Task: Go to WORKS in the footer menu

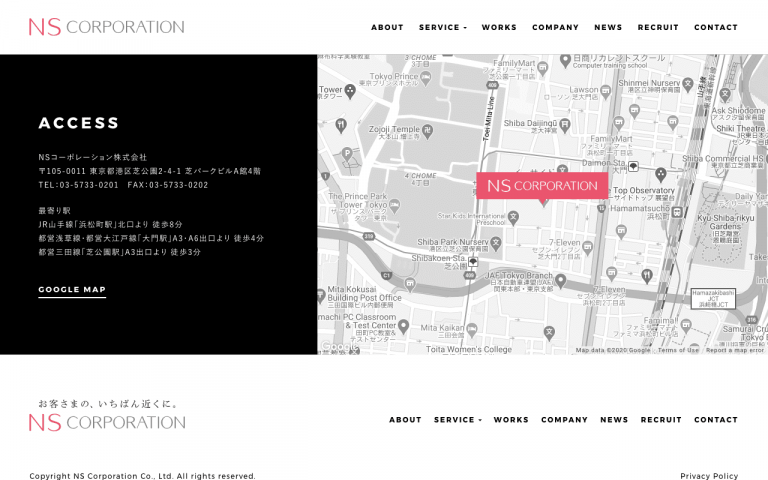Action: pyautogui.click(x=511, y=420)
